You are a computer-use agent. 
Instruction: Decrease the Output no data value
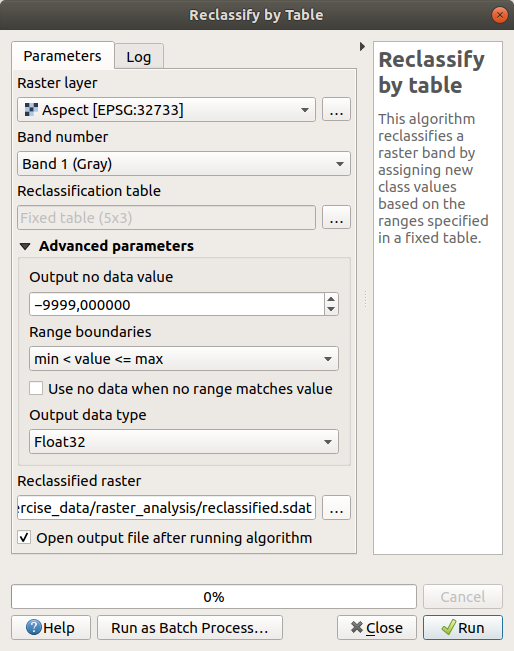pyautogui.click(x=331, y=309)
